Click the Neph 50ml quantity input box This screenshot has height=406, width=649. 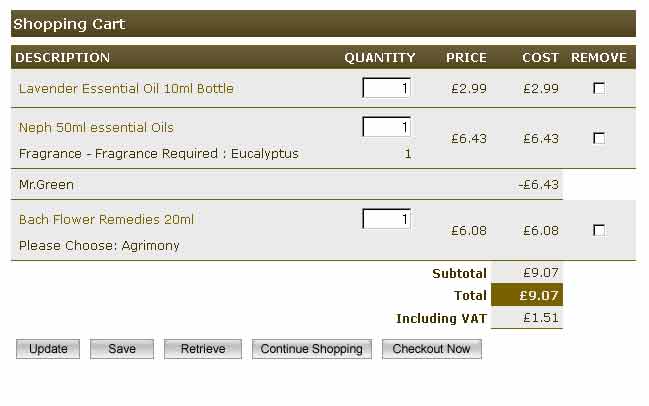point(387,127)
